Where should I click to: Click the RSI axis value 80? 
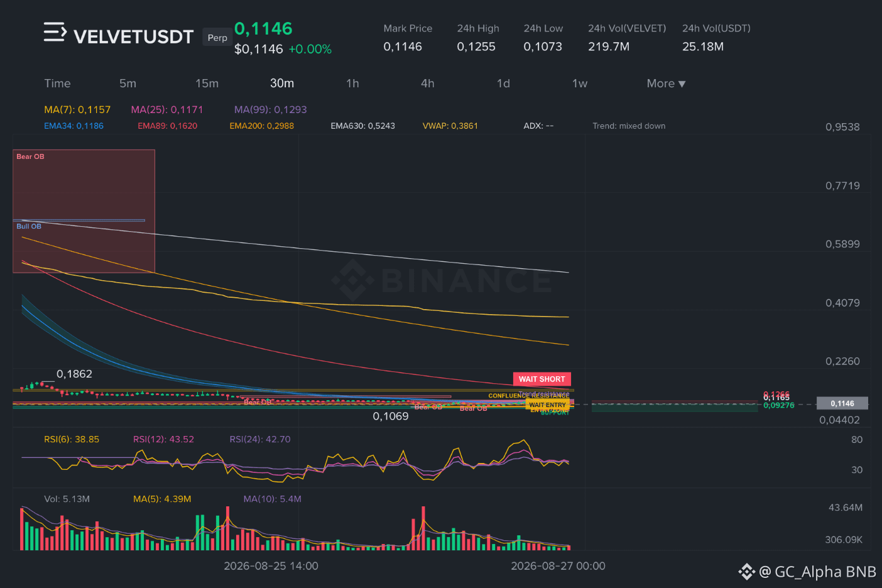(857, 440)
